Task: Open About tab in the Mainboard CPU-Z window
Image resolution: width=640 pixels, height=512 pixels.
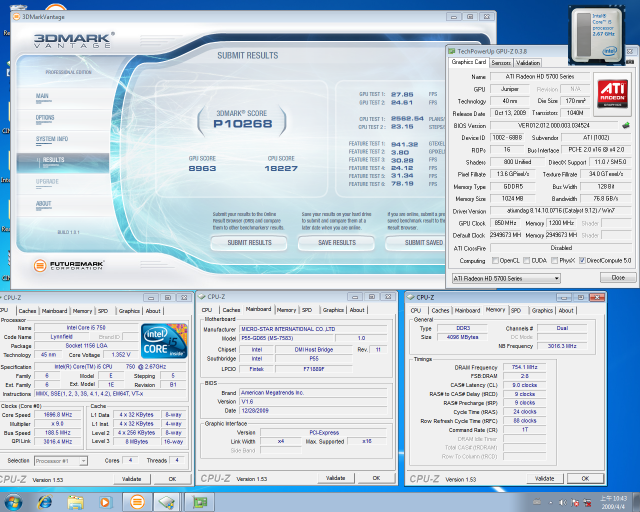Action: [357, 310]
